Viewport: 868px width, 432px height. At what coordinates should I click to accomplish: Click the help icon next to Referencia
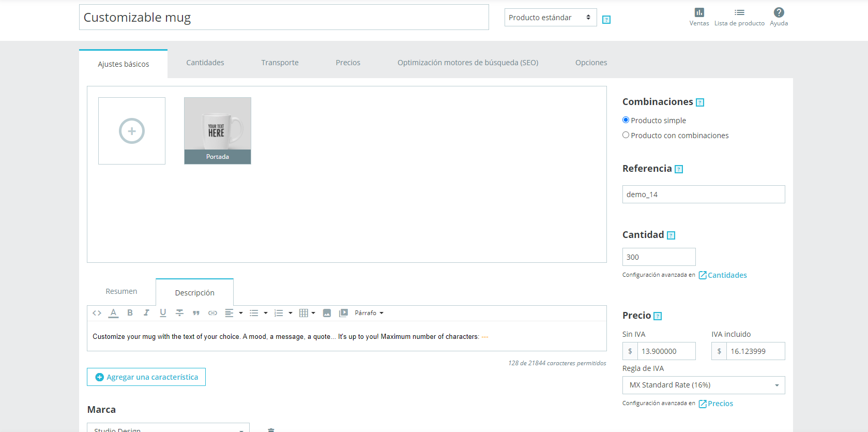(x=679, y=169)
